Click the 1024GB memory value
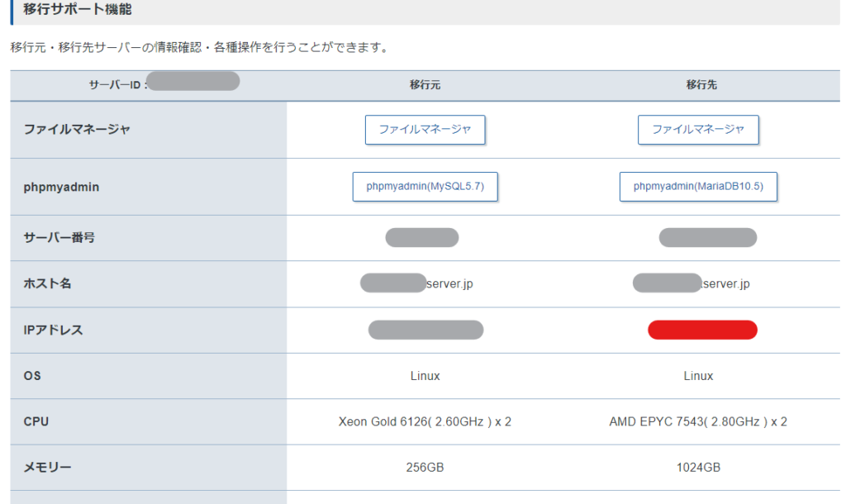 click(698, 468)
